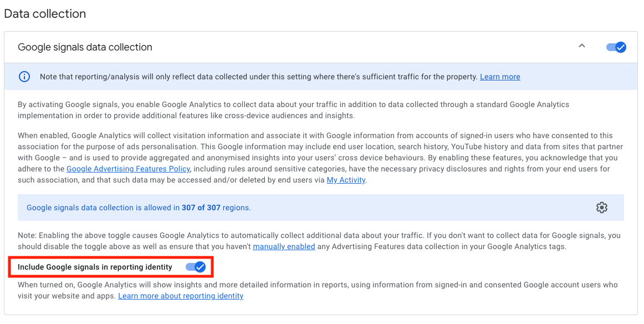This screenshot has height=324, width=644.
Task: Click the note about sufficient traffic for property
Action: point(259,77)
